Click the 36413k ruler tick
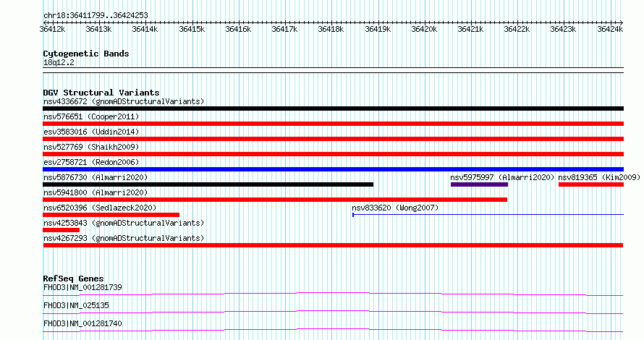644x340 pixels. [98, 29]
